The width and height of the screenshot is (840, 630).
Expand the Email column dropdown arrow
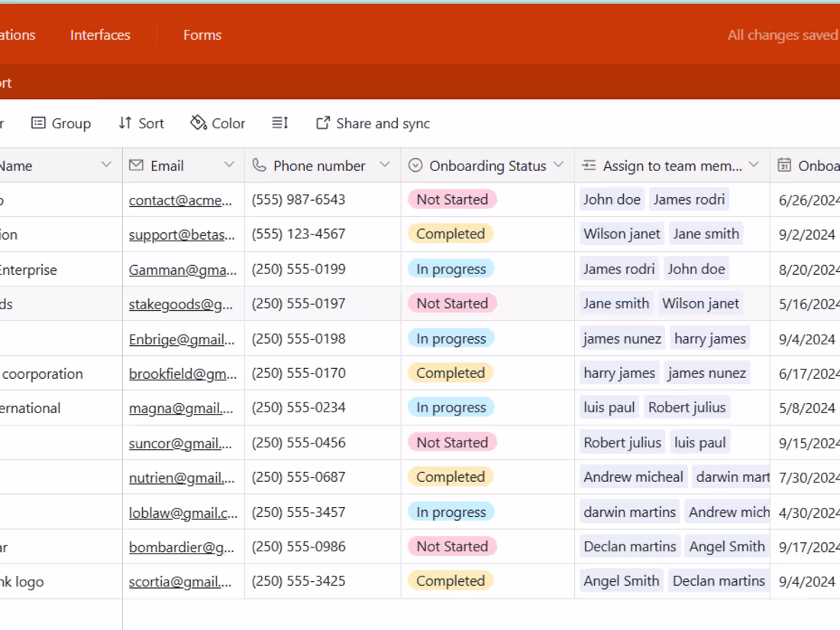(x=229, y=166)
